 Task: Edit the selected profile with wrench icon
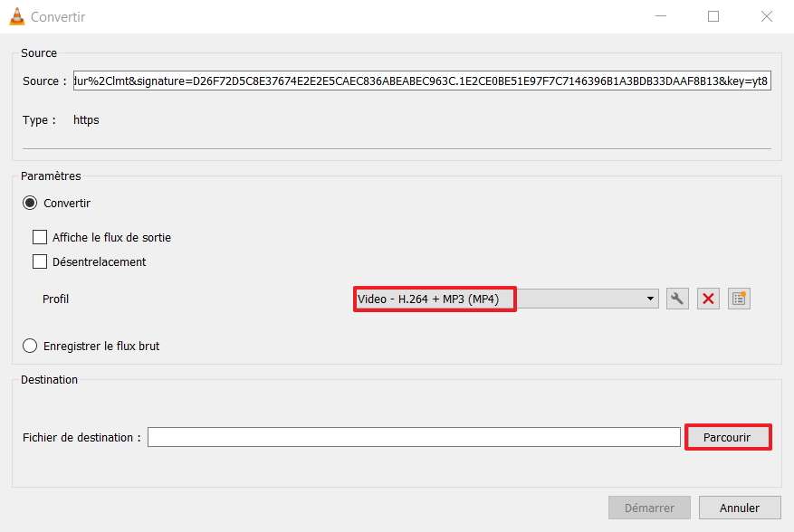pos(676,299)
